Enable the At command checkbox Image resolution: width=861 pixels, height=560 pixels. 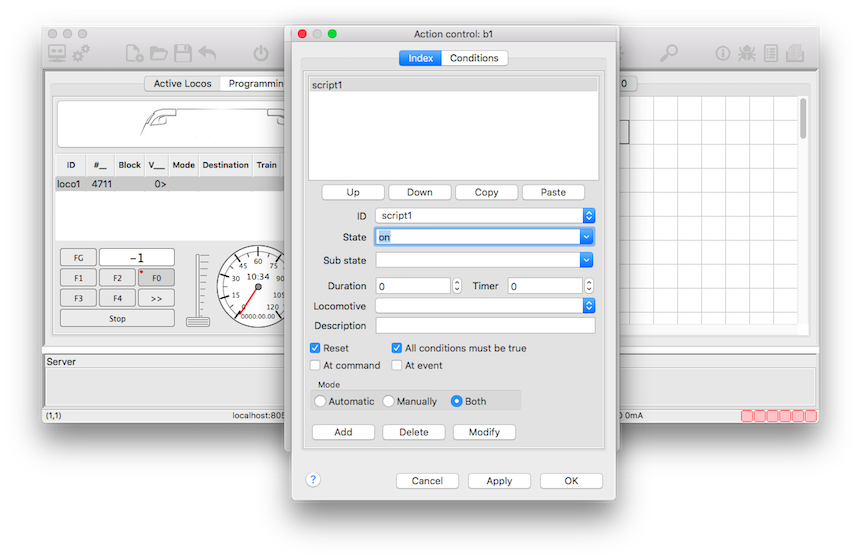pyautogui.click(x=316, y=366)
